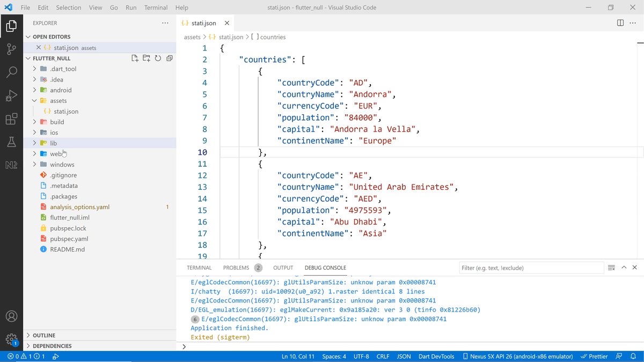The width and height of the screenshot is (644, 362).
Task: Open the Search view in activity bar
Action: (x=11, y=72)
